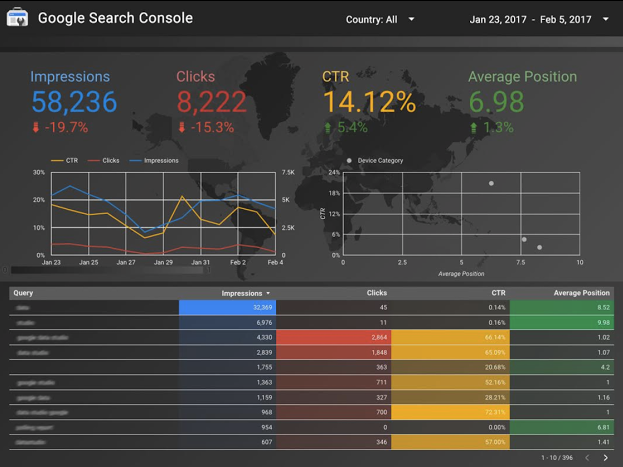Click the 57.00% CTR cell
The width and height of the screenshot is (623, 467).
[450, 442]
